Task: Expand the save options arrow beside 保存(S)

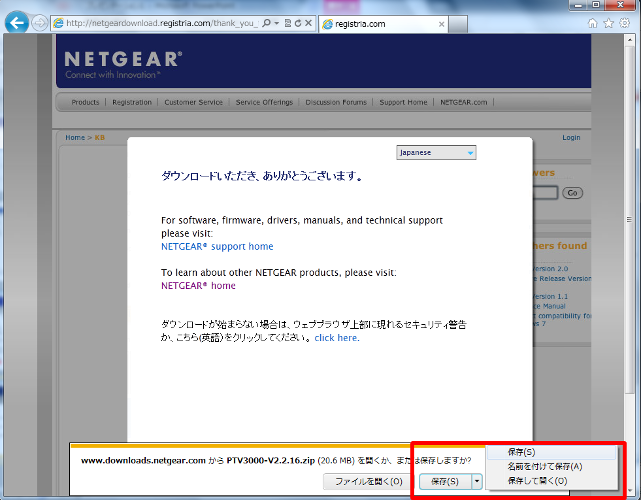Action: (x=477, y=482)
